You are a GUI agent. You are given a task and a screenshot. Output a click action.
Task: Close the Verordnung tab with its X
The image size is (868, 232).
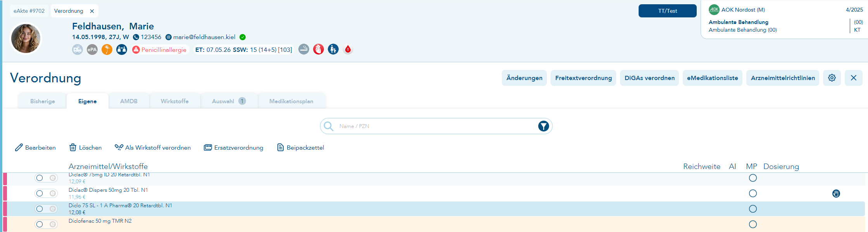pos(92,11)
